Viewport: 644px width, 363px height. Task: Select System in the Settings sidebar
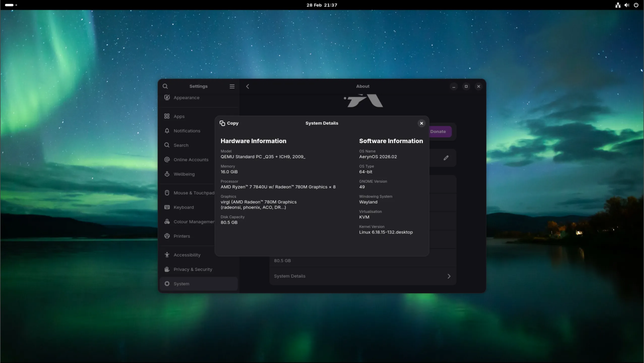pyautogui.click(x=181, y=284)
